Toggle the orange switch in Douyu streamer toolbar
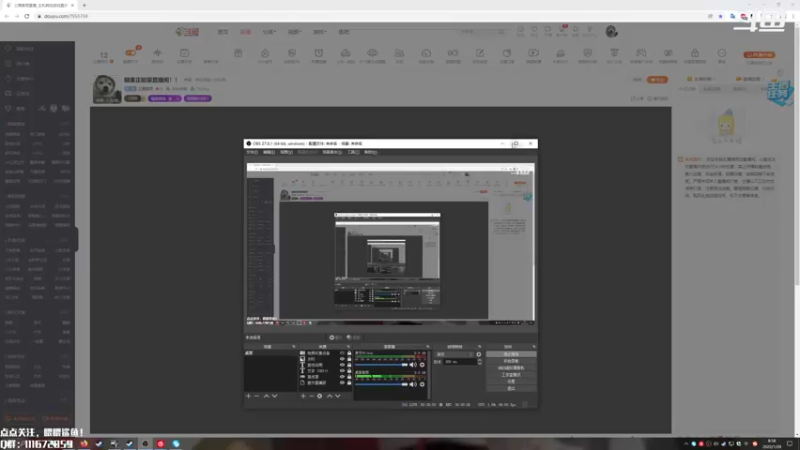The width and height of the screenshot is (800, 450). pos(131,53)
